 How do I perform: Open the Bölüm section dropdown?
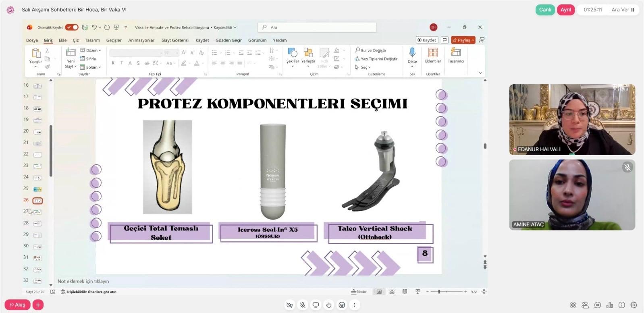91,67
